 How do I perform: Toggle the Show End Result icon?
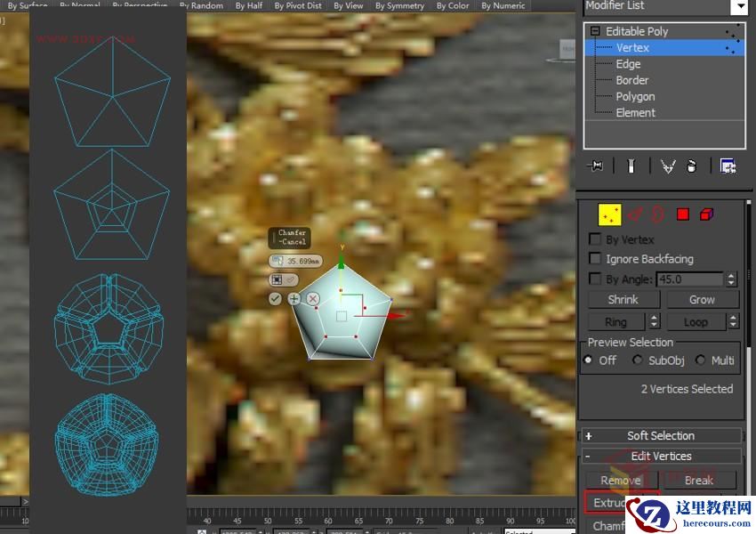click(x=632, y=166)
